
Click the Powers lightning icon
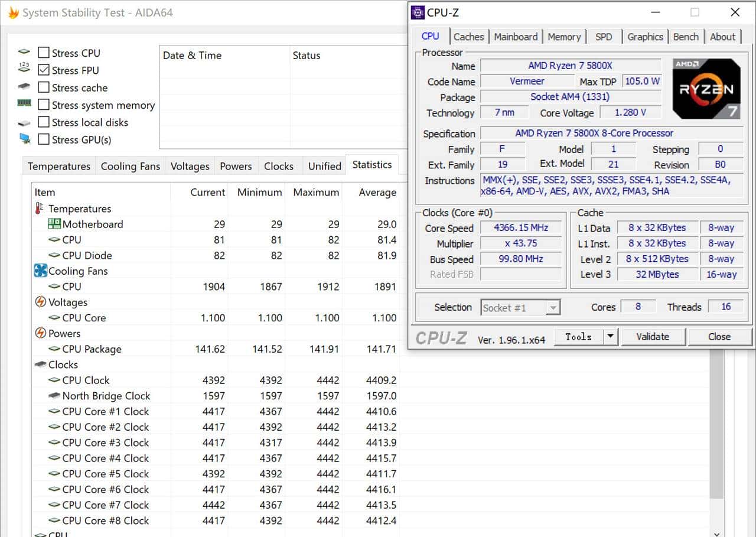click(40, 334)
